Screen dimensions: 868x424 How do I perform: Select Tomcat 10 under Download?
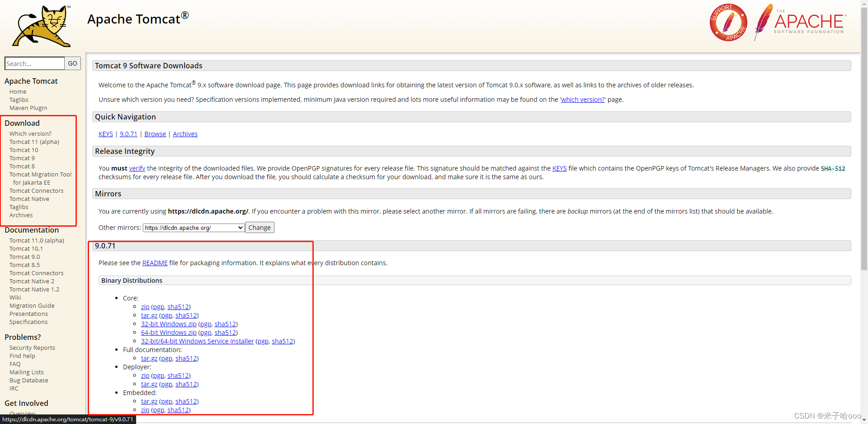click(24, 150)
